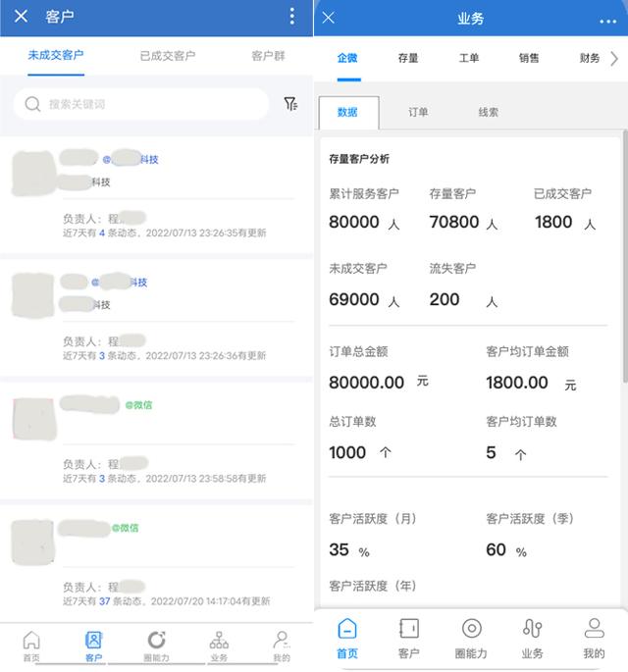Tap 我的 person icon in left bottom bar

click(x=282, y=640)
